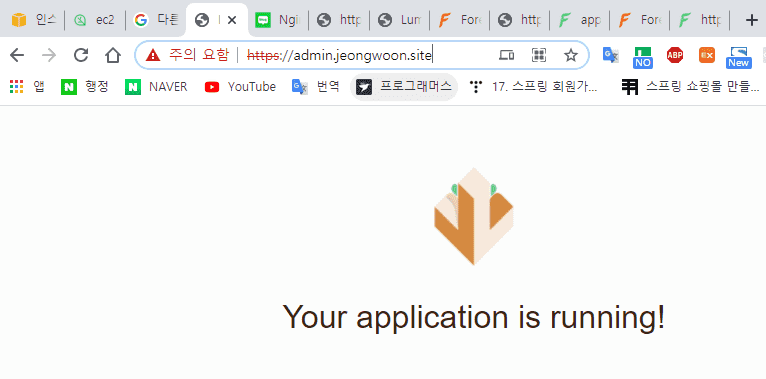
Task: Switch to the Google search tab
Action: (156, 20)
